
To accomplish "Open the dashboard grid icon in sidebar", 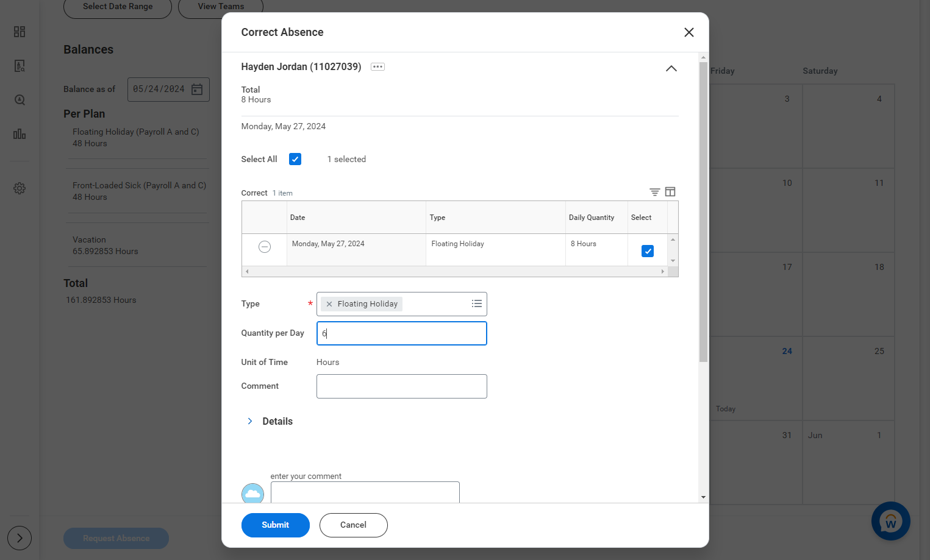I will click(x=20, y=32).
